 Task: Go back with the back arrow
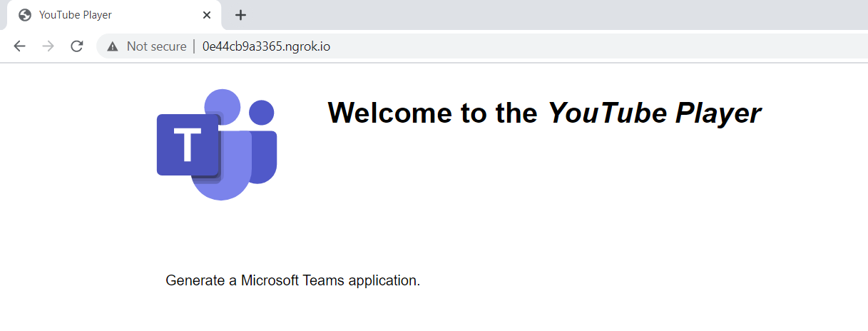click(20, 46)
